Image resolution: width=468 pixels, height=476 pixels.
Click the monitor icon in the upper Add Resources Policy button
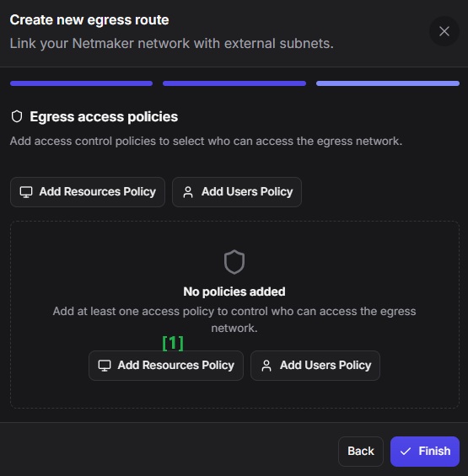pos(26,192)
